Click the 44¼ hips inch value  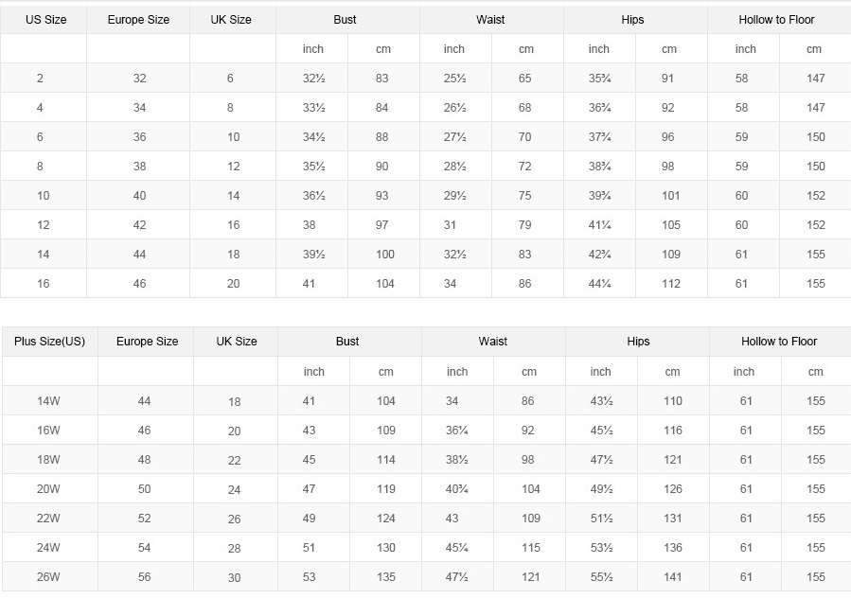600,284
